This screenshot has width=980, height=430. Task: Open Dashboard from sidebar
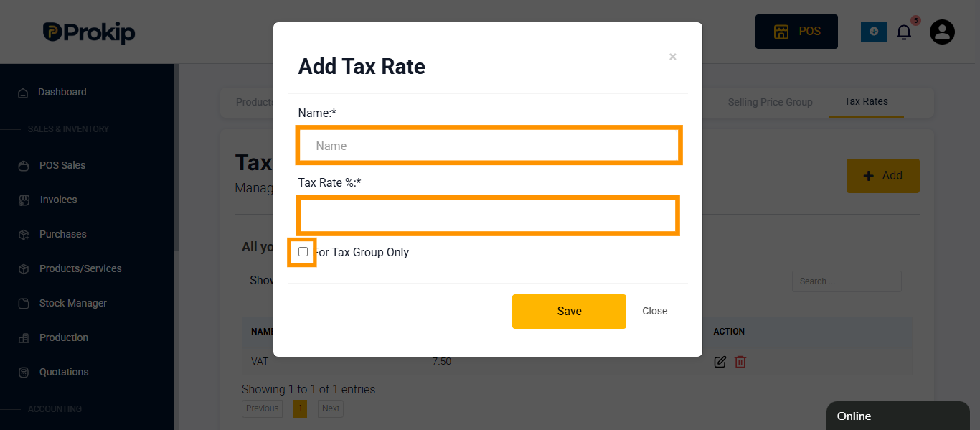62,92
